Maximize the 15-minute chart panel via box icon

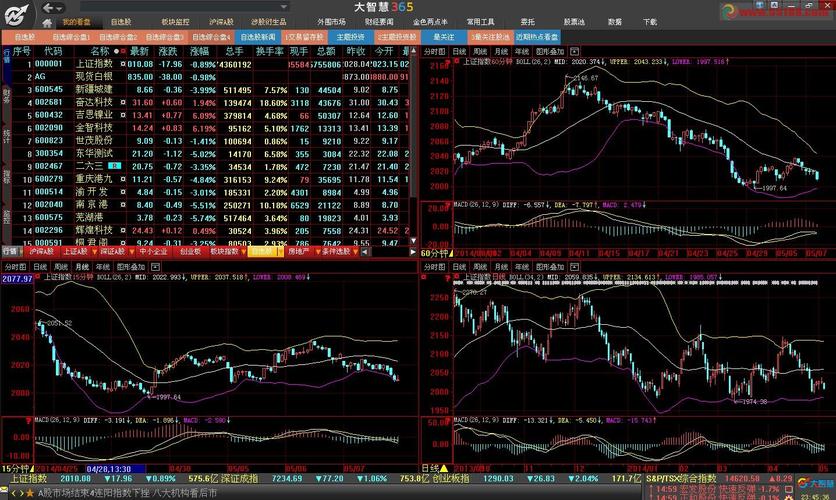tap(155, 267)
